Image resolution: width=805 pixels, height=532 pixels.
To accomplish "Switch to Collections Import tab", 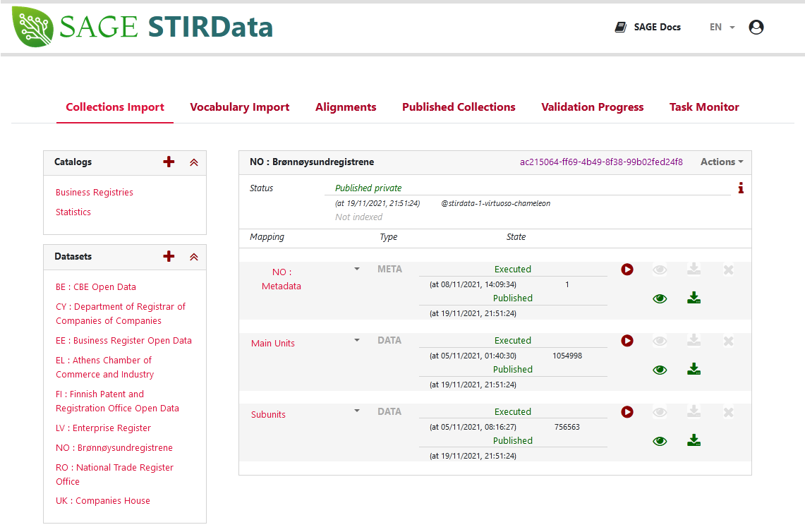I will coord(115,107).
